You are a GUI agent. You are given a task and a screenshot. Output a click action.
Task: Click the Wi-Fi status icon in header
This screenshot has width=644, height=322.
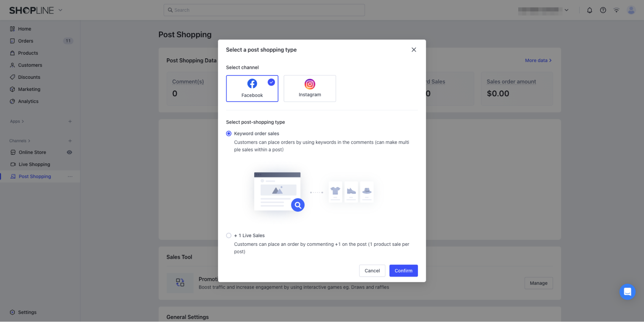(x=616, y=10)
